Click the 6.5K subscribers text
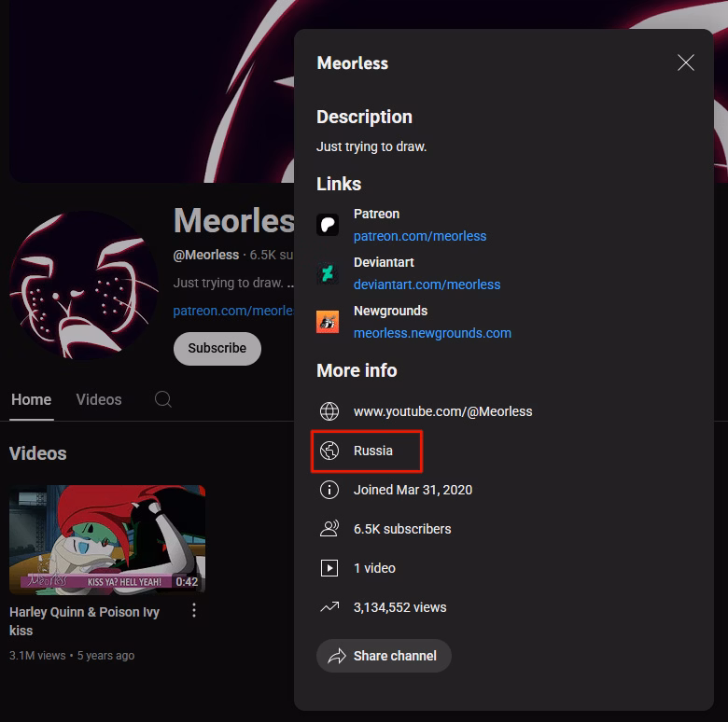Screen dimensions: 728x722 pyautogui.click(x=402, y=529)
